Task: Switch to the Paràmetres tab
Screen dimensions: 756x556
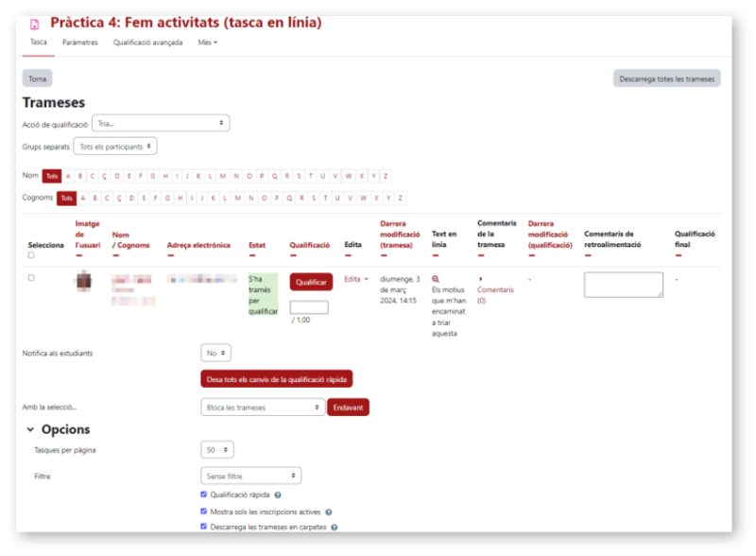Action: pos(80,43)
